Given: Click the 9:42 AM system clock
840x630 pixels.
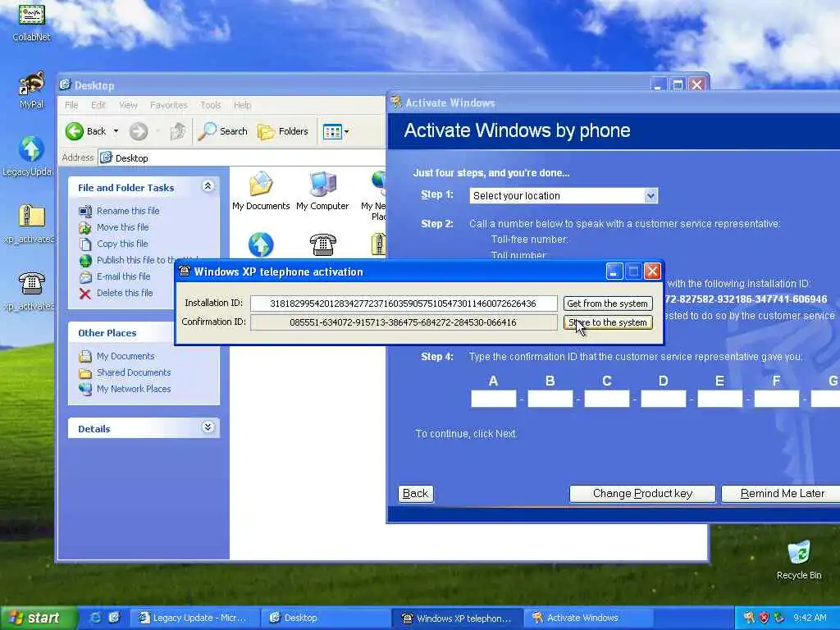Looking at the screenshot, I should pyautogui.click(x=810, y=618).
